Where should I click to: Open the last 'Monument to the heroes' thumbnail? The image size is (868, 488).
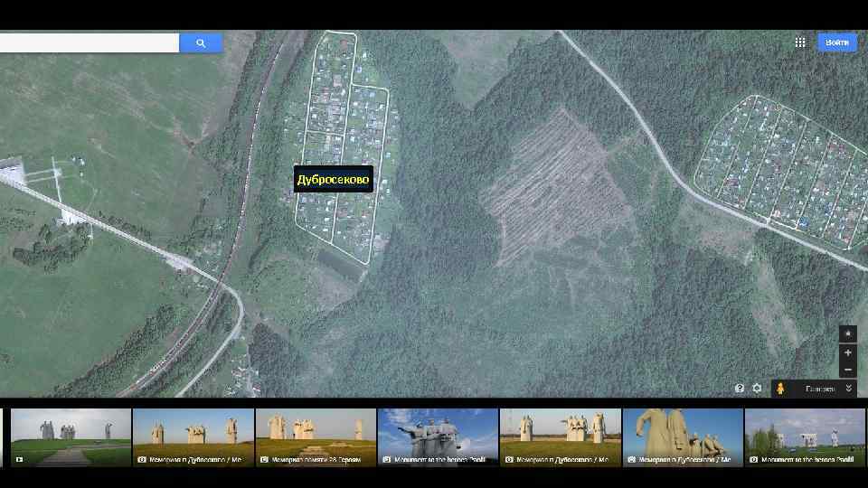click(x=805, y=437)
